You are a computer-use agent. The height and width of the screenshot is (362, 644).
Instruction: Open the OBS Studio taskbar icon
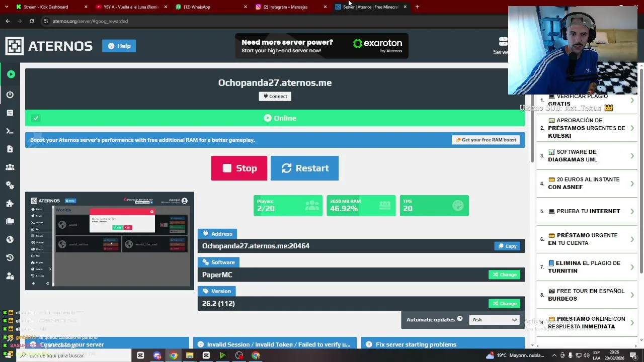click(239, 355)
